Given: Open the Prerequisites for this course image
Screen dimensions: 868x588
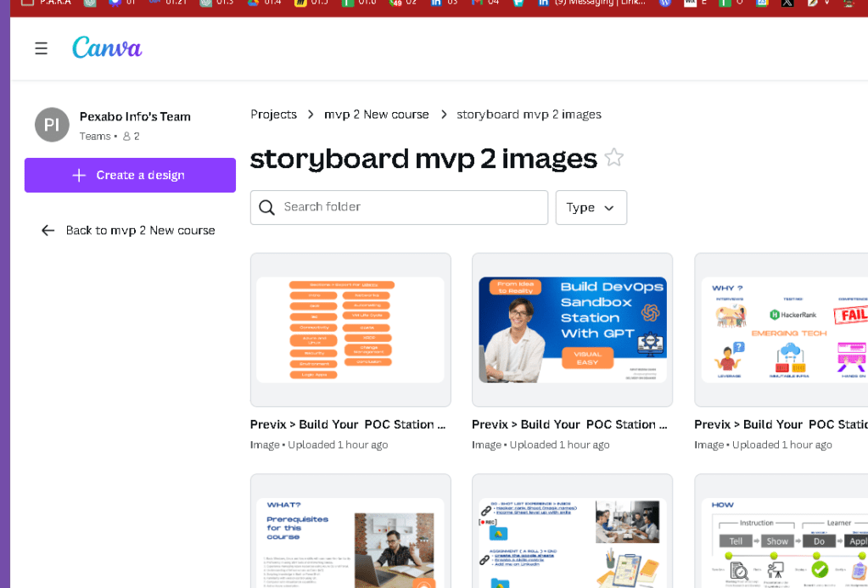Looking at the screenshot, I should (x=350, y=530).
